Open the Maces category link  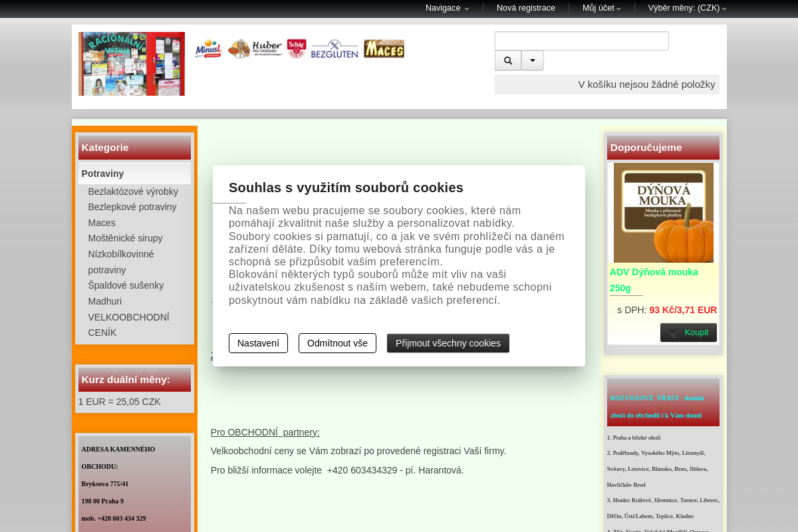tap(102, 223)
